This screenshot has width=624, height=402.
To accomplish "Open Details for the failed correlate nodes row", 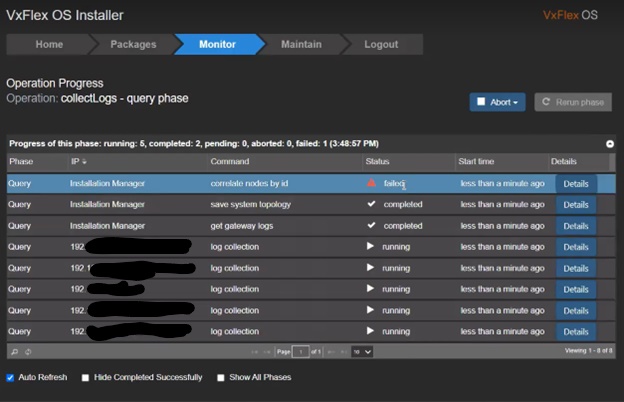I will (576, 183).
